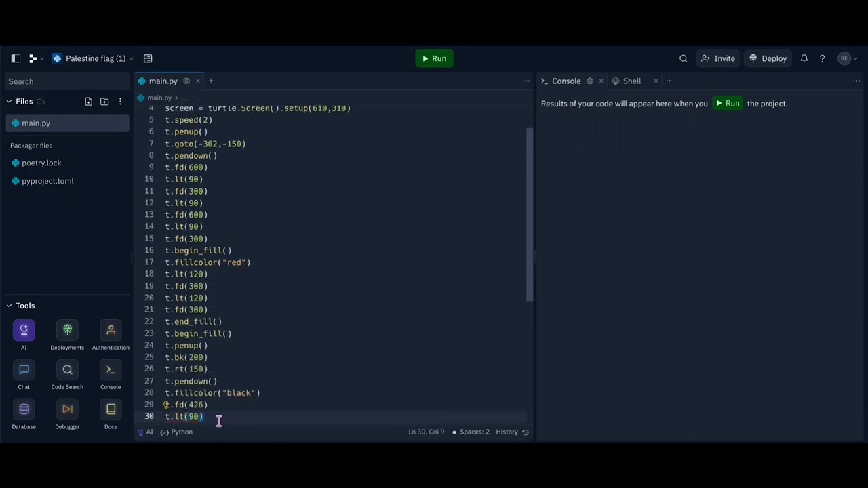Open the search magnifier in top bar

684,58
